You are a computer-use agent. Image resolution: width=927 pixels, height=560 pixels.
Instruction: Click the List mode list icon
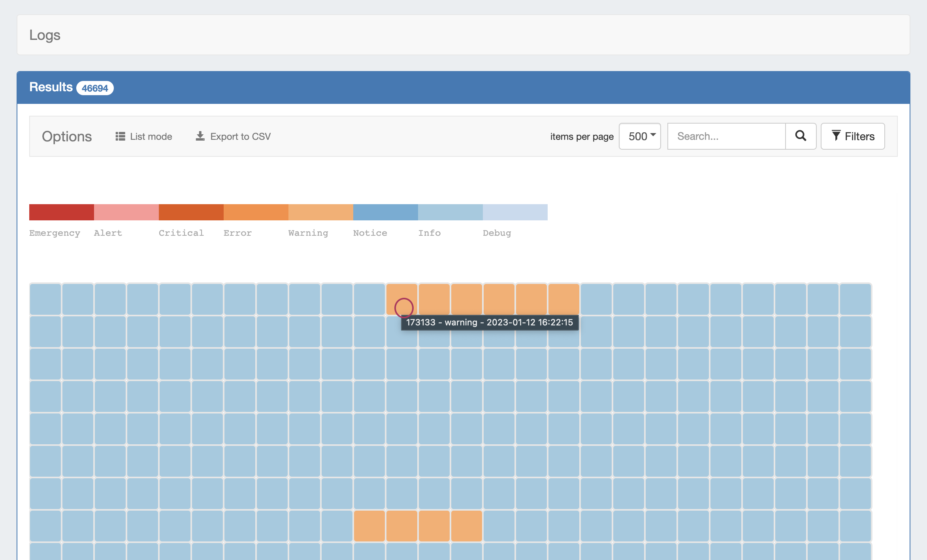[x=120, y=136]
